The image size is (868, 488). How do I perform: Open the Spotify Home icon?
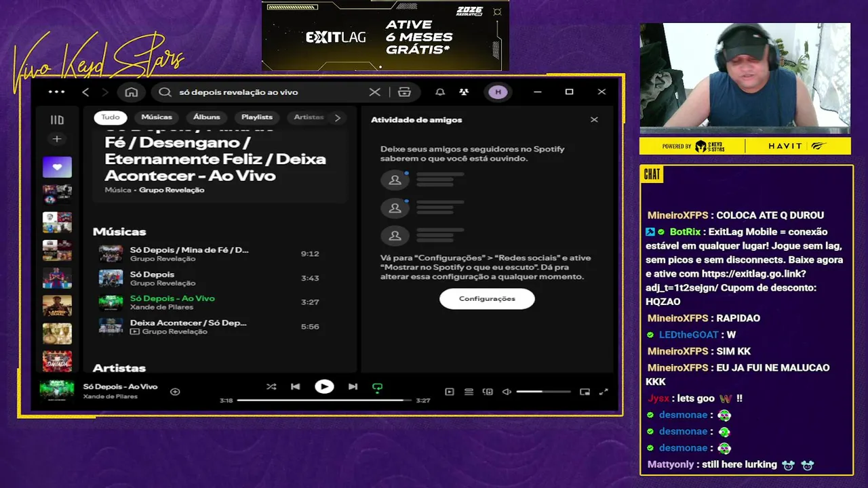[x=132, y=92]
